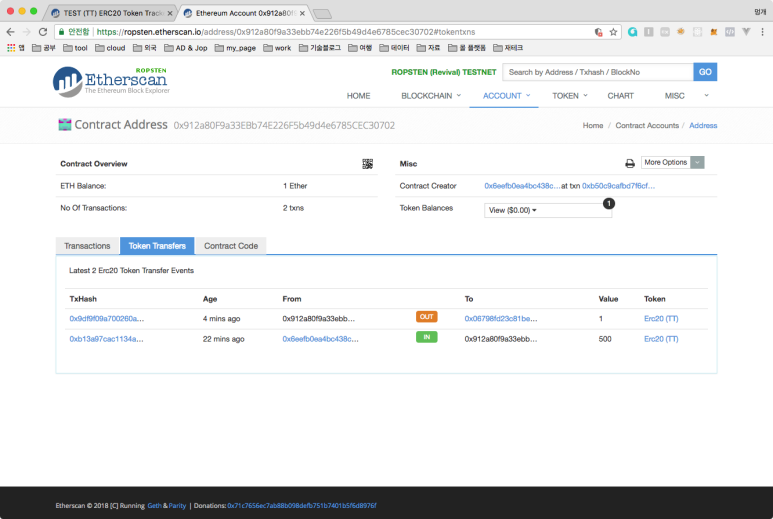
Task: Switch to the Transactions tab
Action: pyautogui.click(x=87, y=245)
